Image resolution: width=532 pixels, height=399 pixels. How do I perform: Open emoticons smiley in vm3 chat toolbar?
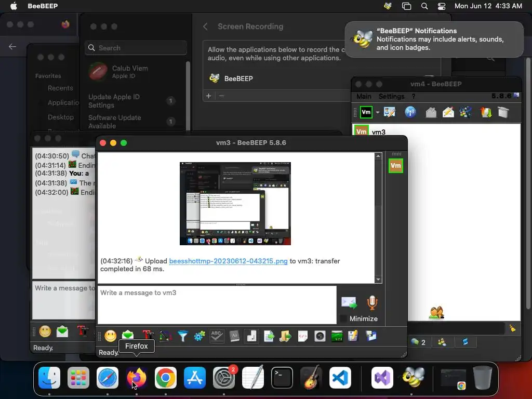(x=110, y=336)
